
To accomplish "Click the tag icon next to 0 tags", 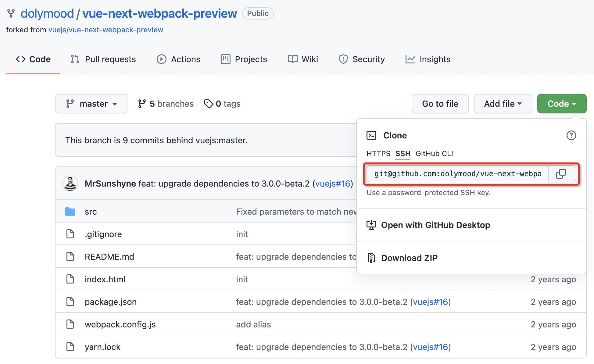I will click(209, 104).
